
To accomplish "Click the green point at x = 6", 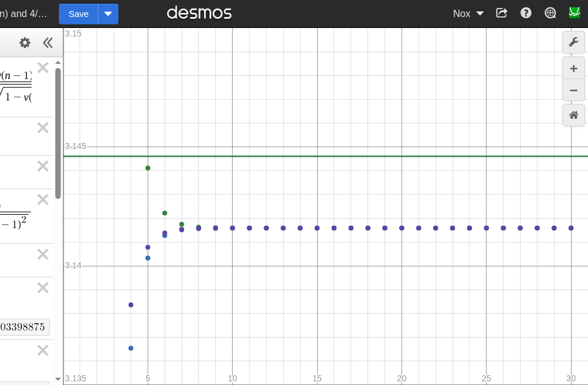I will [x=165, y=213].
